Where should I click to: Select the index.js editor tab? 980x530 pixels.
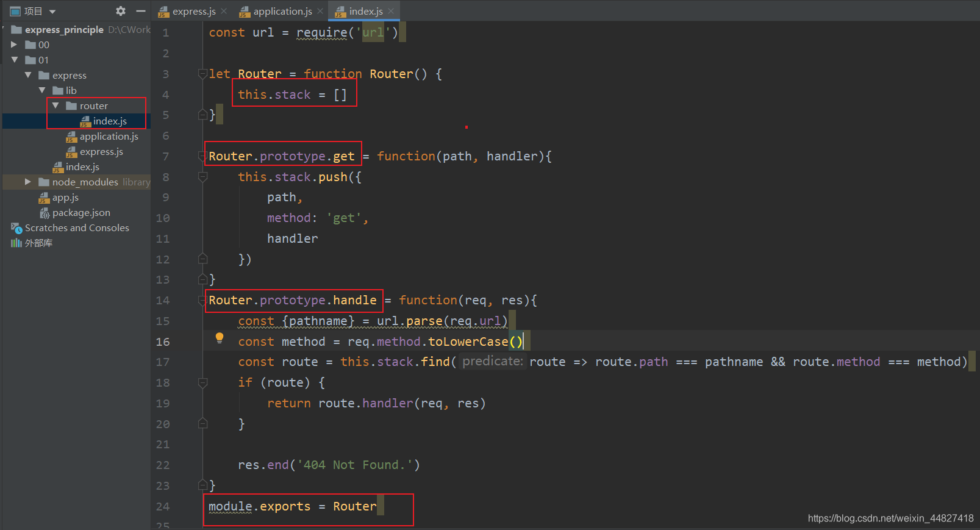366,11
